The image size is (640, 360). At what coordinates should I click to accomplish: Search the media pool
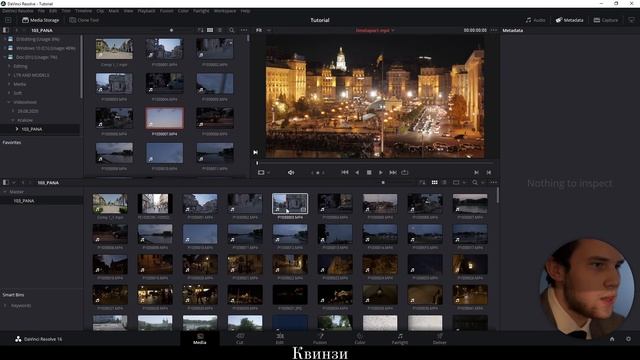[x=475, y=182]
